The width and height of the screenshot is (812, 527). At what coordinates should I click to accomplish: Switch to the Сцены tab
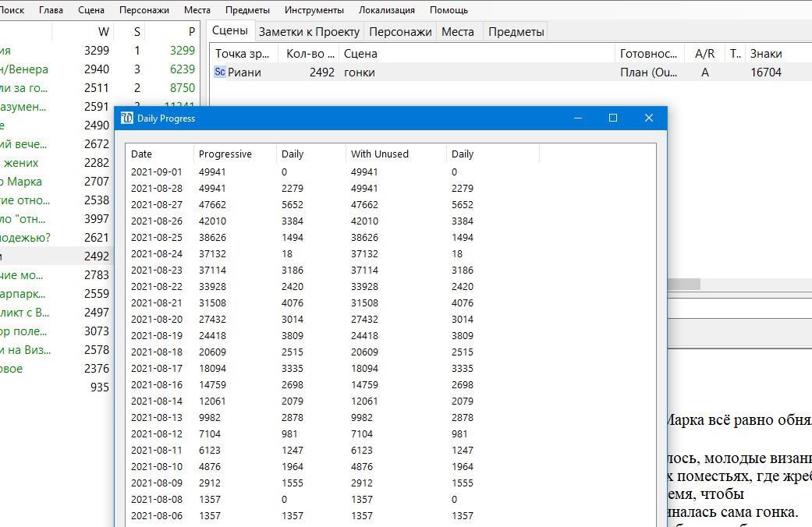tap(230, 31)
